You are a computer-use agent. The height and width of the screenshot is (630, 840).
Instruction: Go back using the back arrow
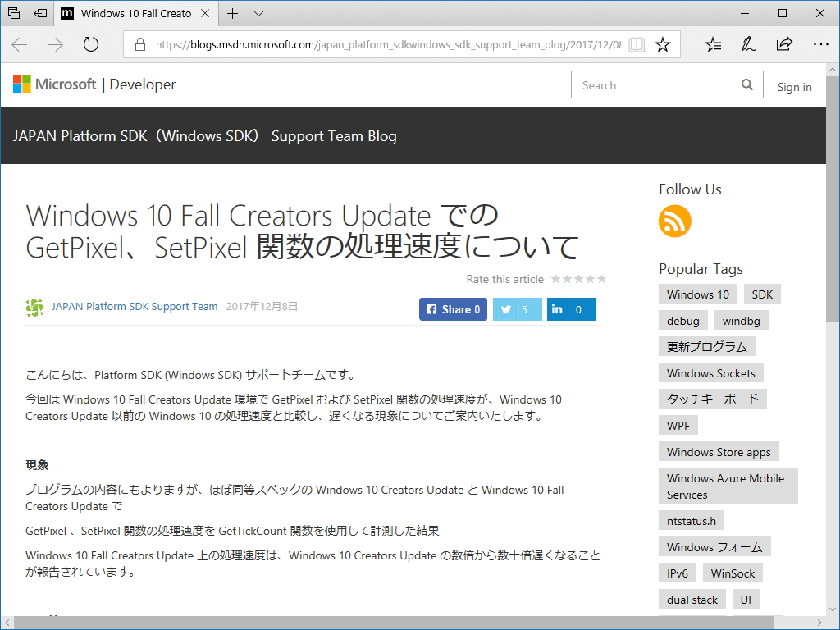pos(18,44)
